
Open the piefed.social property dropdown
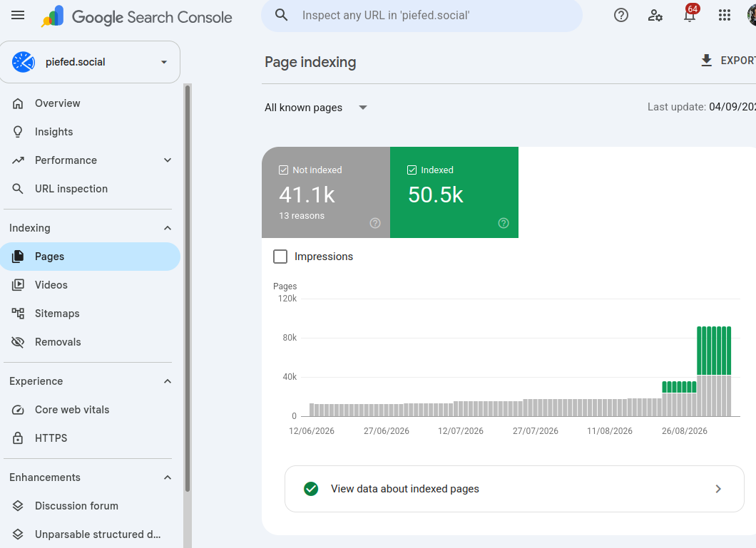(90, 62)
